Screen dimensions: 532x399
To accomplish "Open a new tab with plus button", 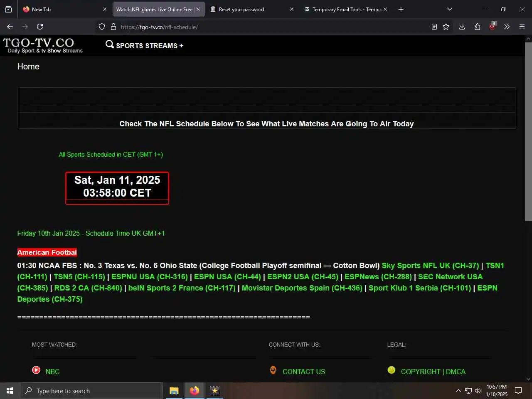I will (x=401, y=9).
